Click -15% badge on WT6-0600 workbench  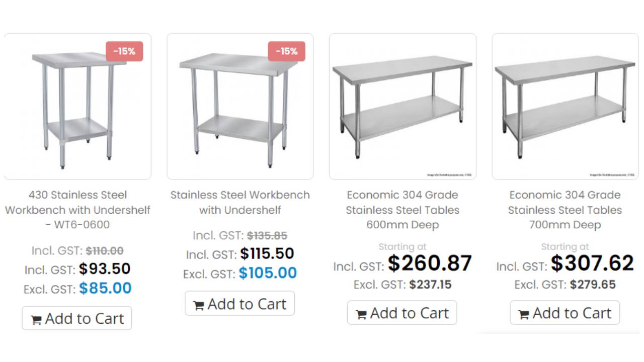tap(124, 51)
